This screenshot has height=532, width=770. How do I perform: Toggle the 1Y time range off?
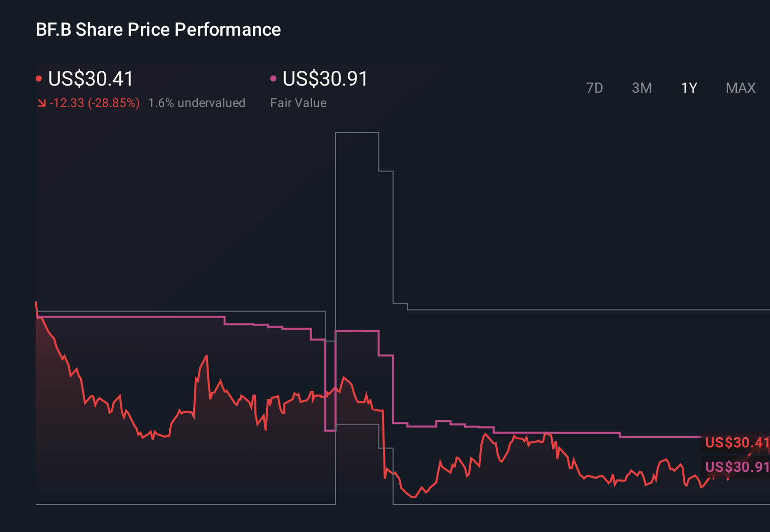(x=688, y=88)
